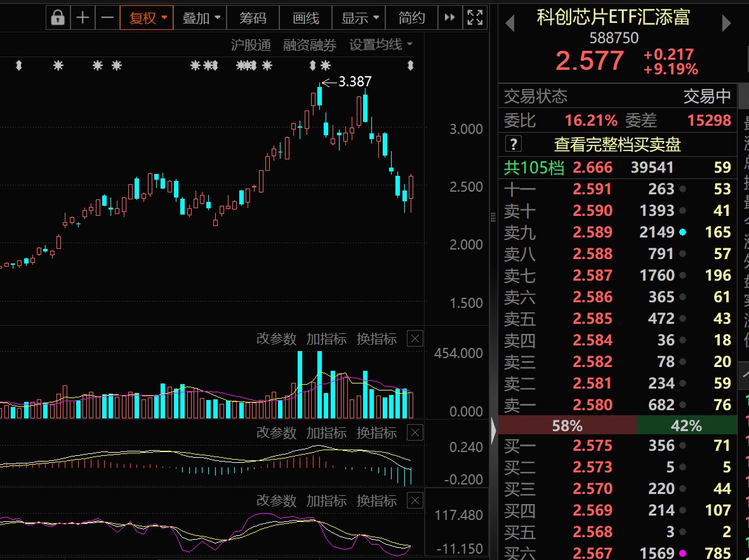
Task: Close the volume indicator panel
Action: click(415, 339)
